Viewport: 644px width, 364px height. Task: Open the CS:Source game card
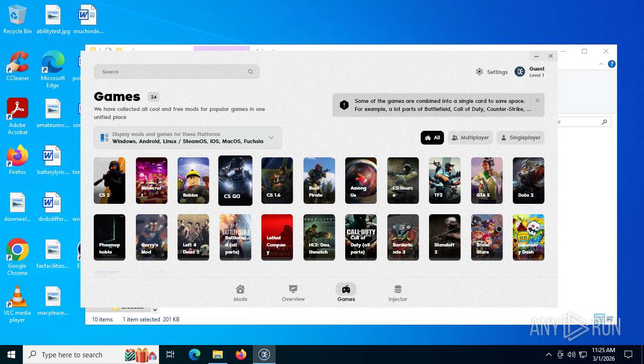(403, 181)
